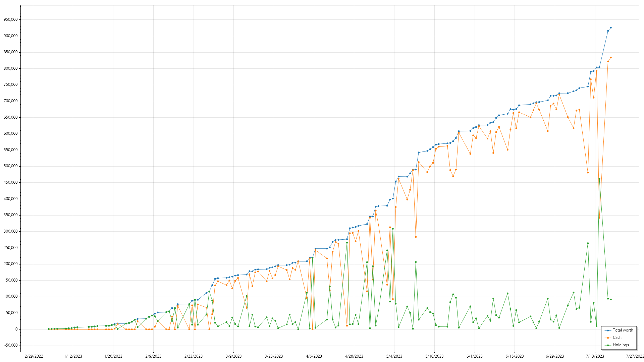Click the blue Total worth legend marker
The width and height of the screenshot is (644, 362).
coord(608,330)
